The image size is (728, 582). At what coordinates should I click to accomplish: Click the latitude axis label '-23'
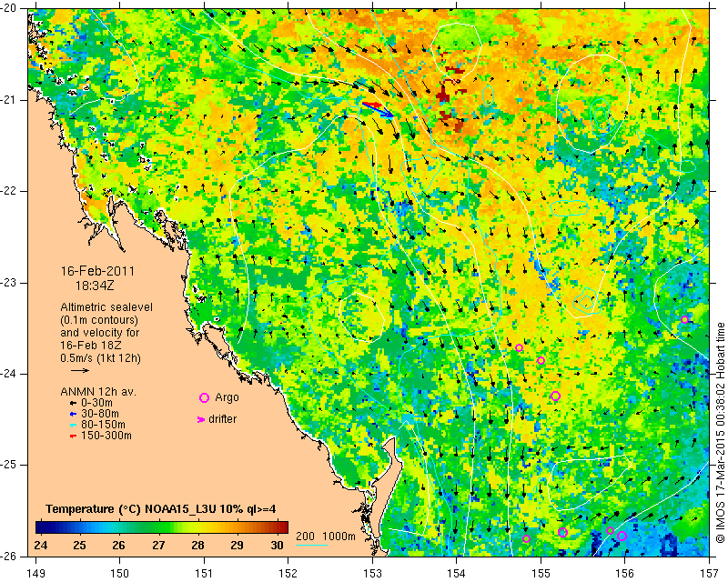click(x=9, y=283)
